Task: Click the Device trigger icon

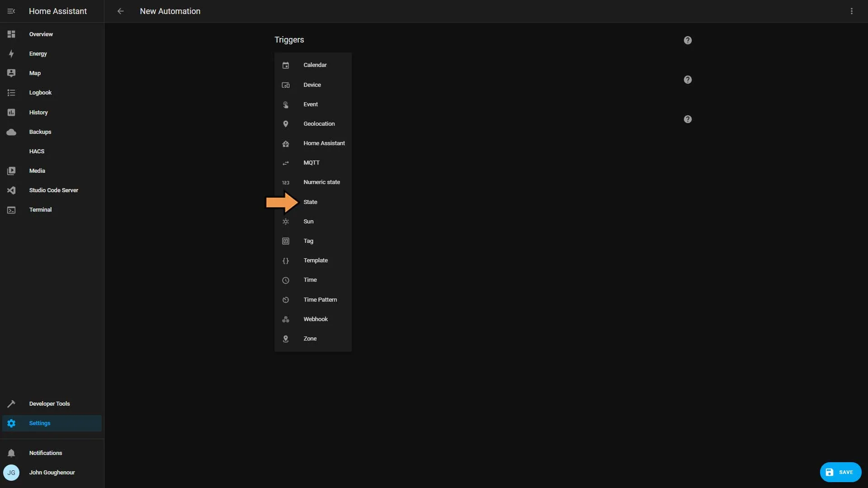Action: [286, 85]
